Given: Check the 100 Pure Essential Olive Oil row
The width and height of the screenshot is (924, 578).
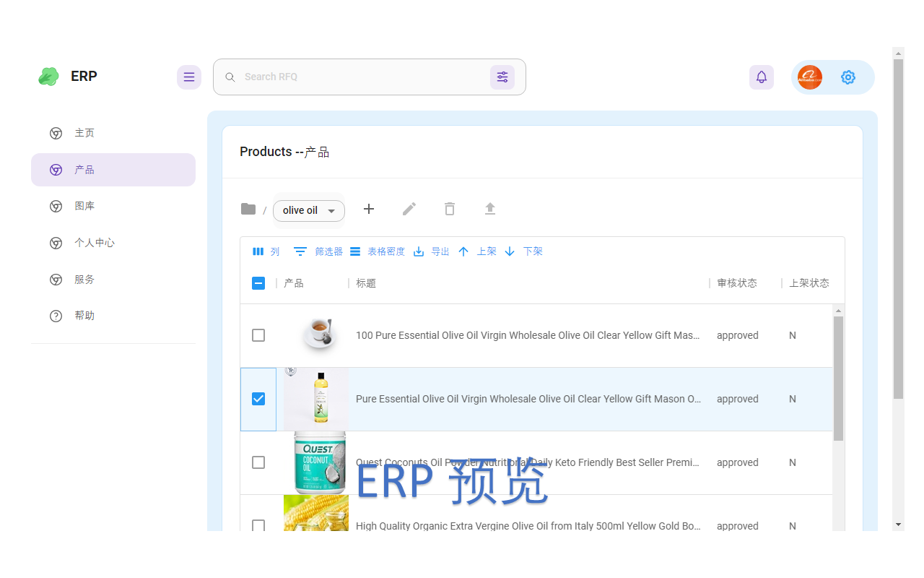Looking at the screenshot, I should 258,335.
